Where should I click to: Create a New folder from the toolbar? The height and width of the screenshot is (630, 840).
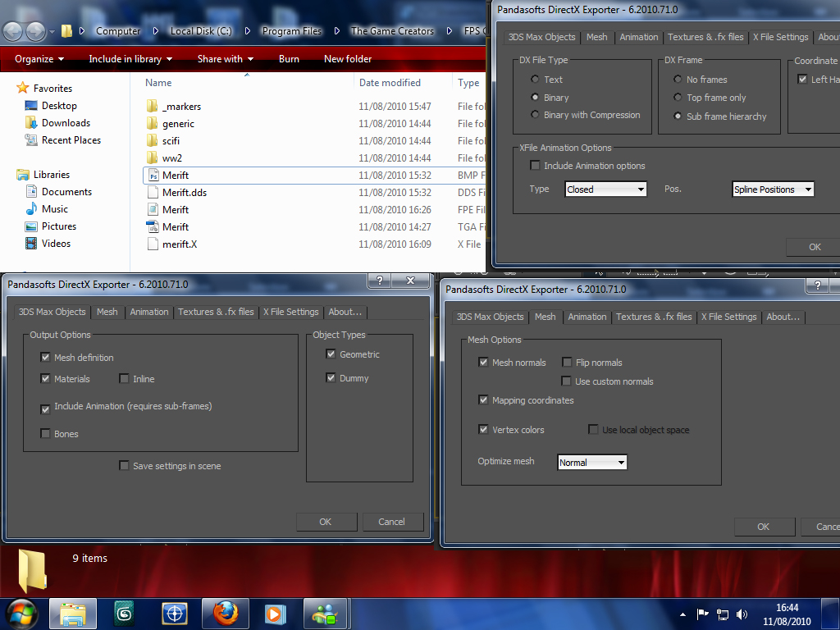[348, 59]
